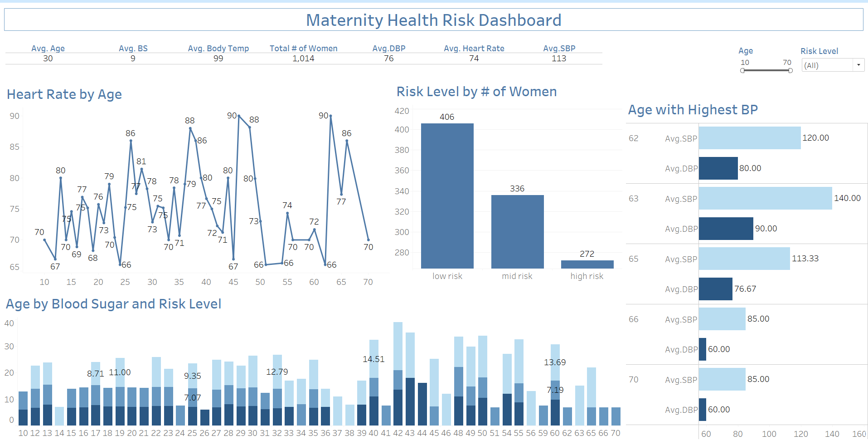The width and height of the screenshot is (868, 445).
Task: Click the Age slider's right handle
Action: 790,71
